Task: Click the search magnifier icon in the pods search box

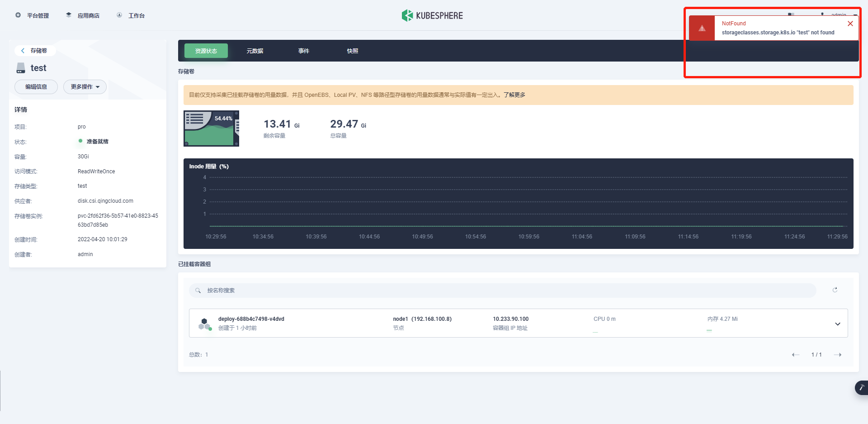Action: [x=198, y=290]
